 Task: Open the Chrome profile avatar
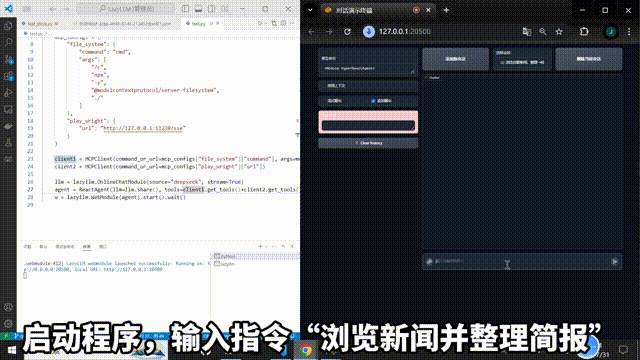611,31
